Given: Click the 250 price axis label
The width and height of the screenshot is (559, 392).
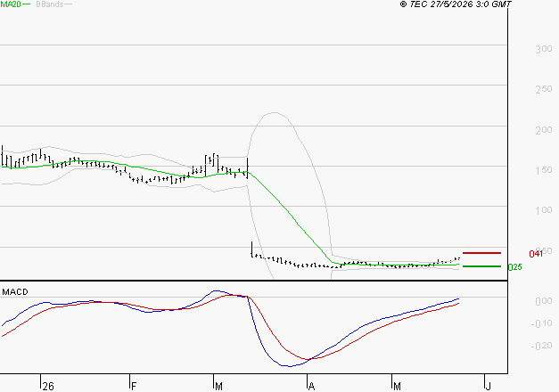Looking at the screenshot, I should tap(544, 89).
